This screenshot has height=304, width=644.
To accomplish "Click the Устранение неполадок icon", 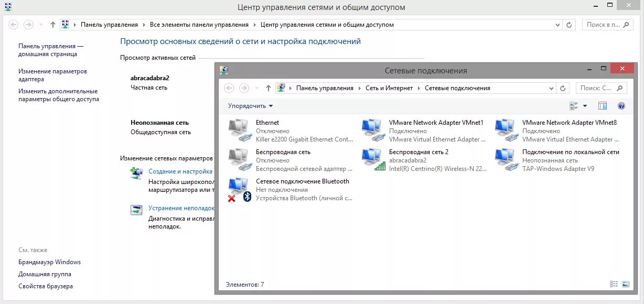I will click(x=136, y=210).
